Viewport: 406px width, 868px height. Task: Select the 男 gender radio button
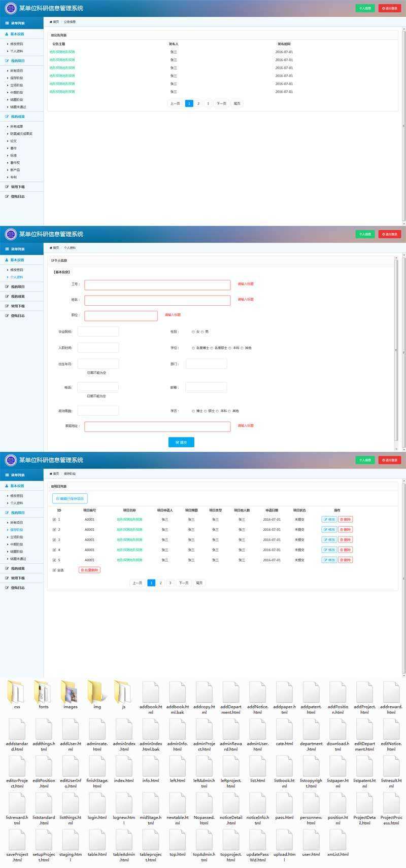202,332
